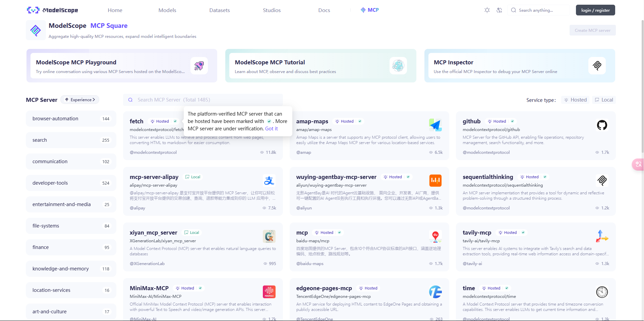Click the baidu-maps pin icon
Image resolution: width=644 pixels, height=321 pixels.
pyautogui.click(x=435, y=236)
